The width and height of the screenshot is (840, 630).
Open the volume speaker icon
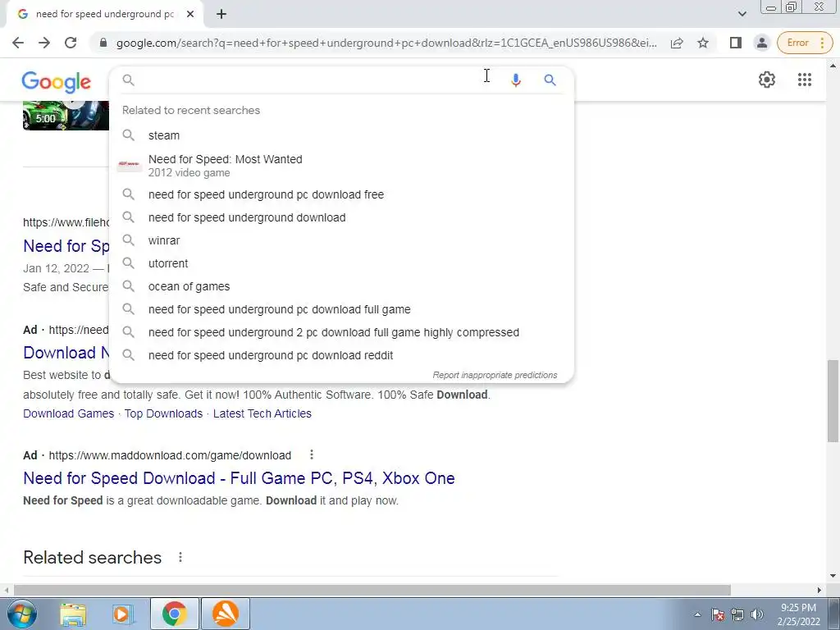756,614
